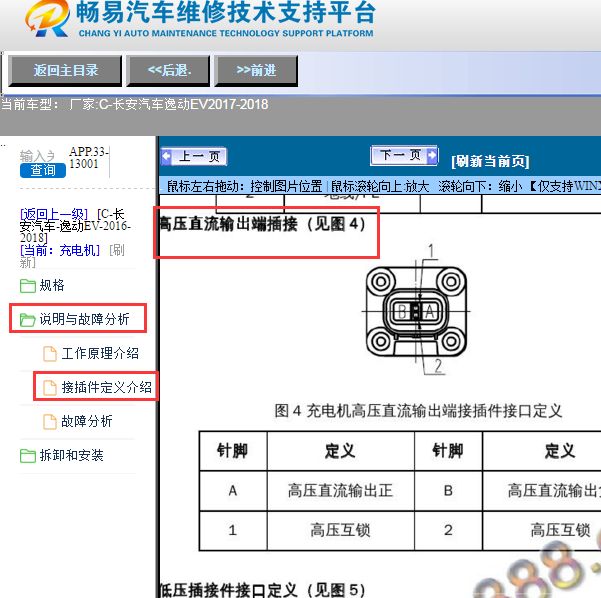Click the 故障分析 page icon
The width and height of the screenshot is (601, 598).
[50, 422]
